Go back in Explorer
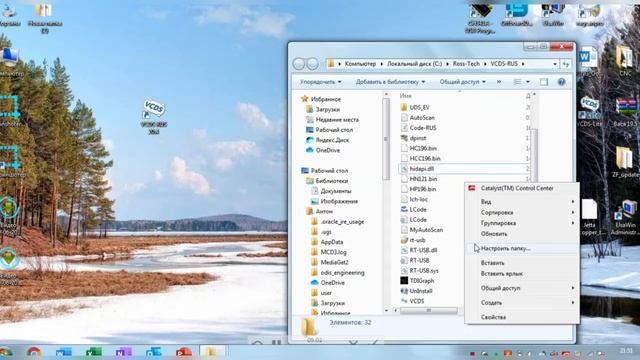640x360 pixels. [299, 64]
